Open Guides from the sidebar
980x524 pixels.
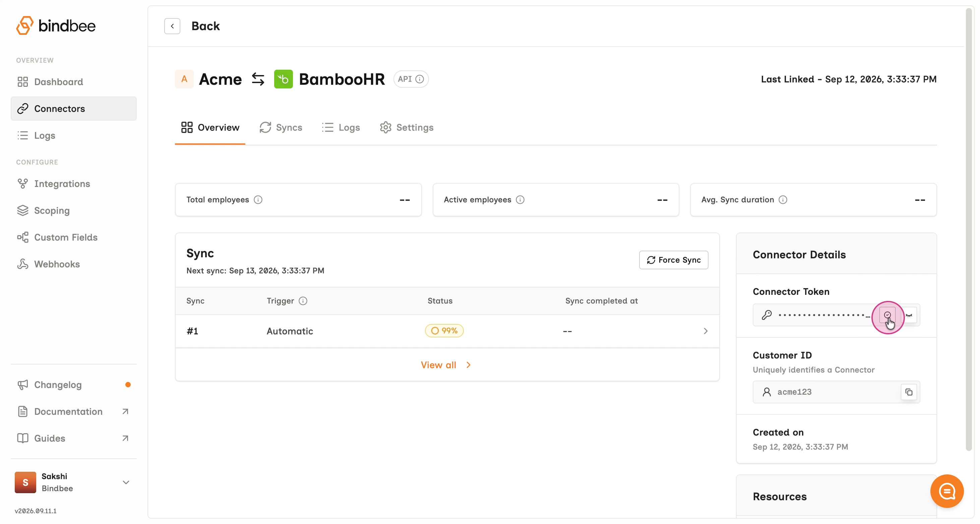click(x=74, y=439)
